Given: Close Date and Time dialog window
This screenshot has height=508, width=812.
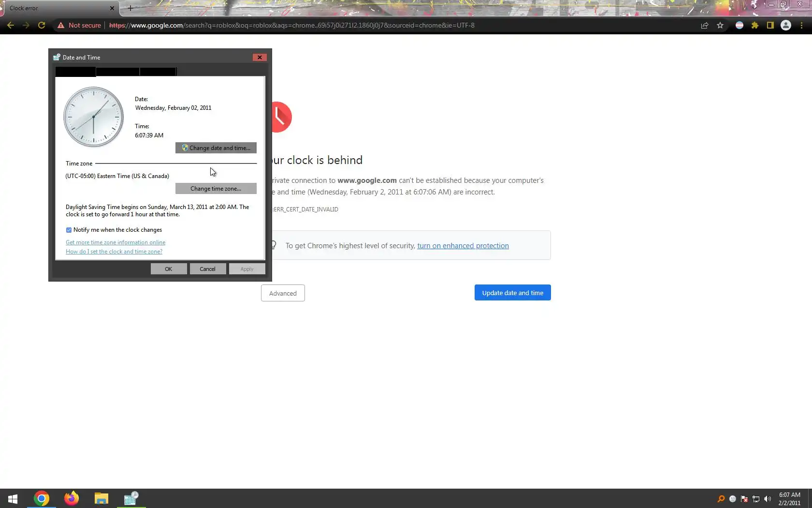Looking at the screenshot, I should point(260,57).
